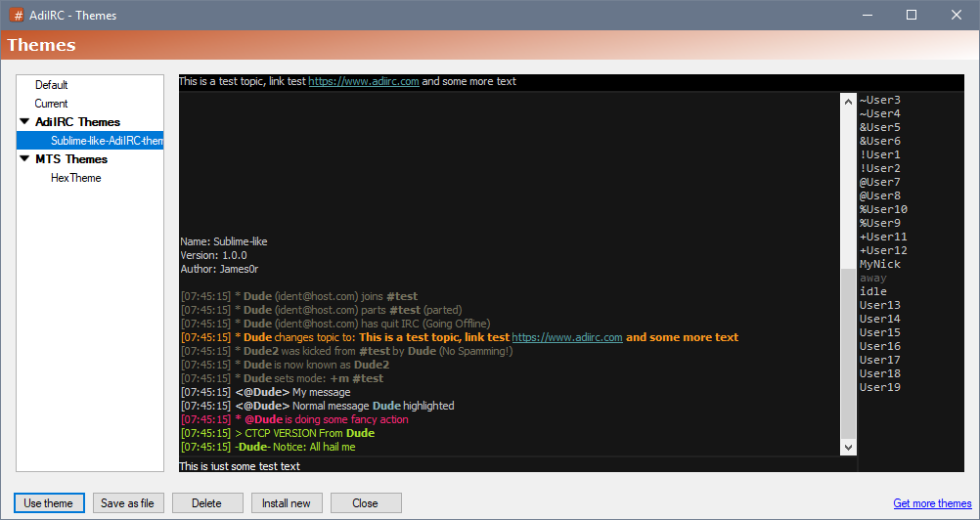Select ~User4 in the nick list

coord(880,113)
